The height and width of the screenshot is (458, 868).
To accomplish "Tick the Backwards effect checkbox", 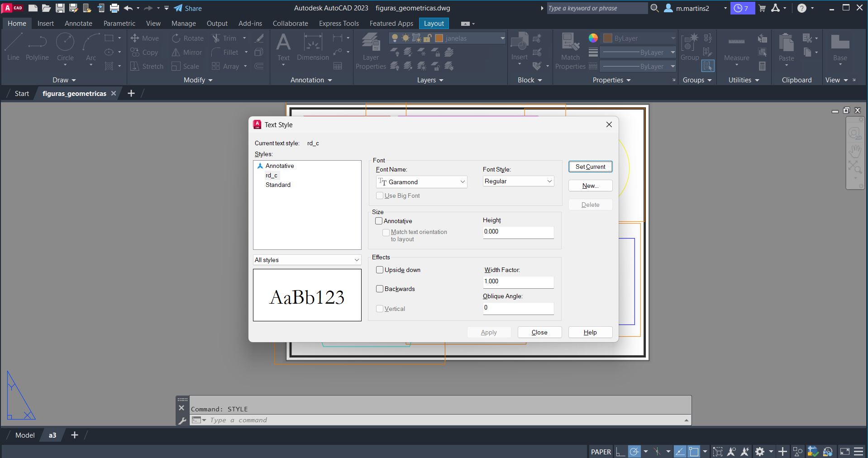I will click(380, 289).
